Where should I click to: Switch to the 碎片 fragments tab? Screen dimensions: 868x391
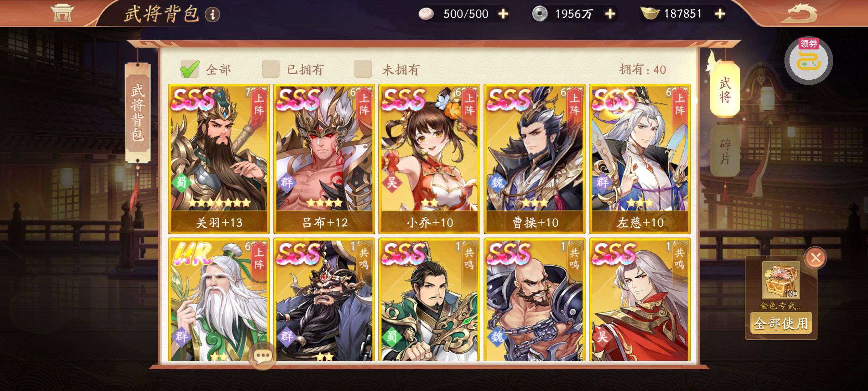725,151
